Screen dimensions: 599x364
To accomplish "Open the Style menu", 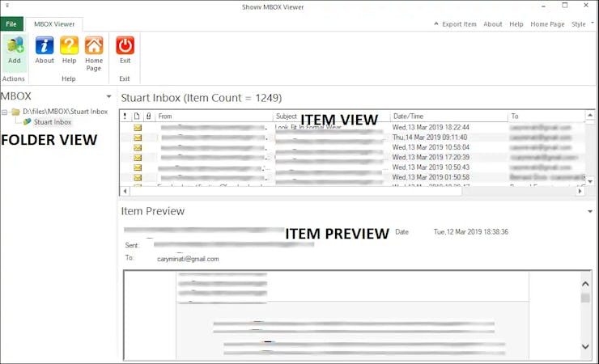I will tap(579, 24).
